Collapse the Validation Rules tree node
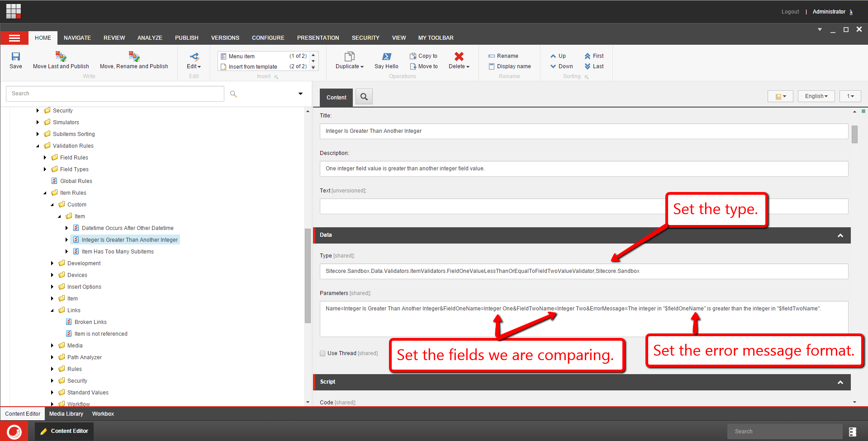Image resolution: width=868 pixels, height=441 pixels. pos(38,146)
